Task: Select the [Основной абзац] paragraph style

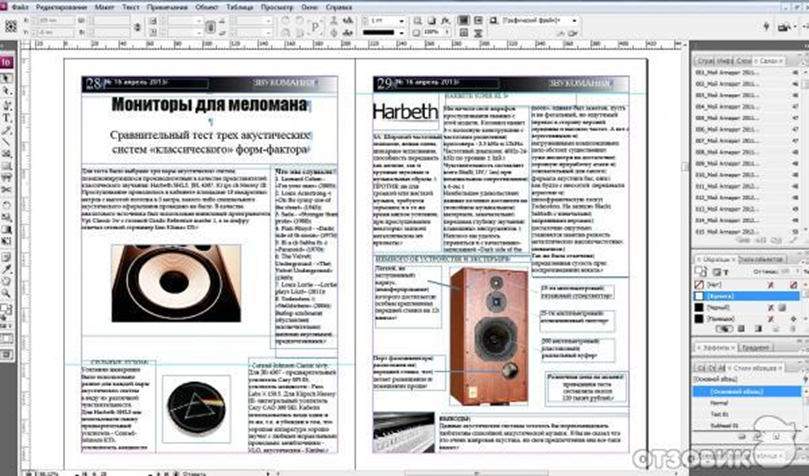Action: 747,391
